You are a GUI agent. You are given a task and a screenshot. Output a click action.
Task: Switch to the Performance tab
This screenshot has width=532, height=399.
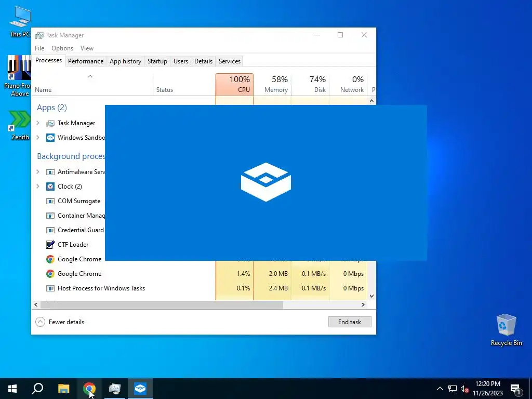coord(86,61)
